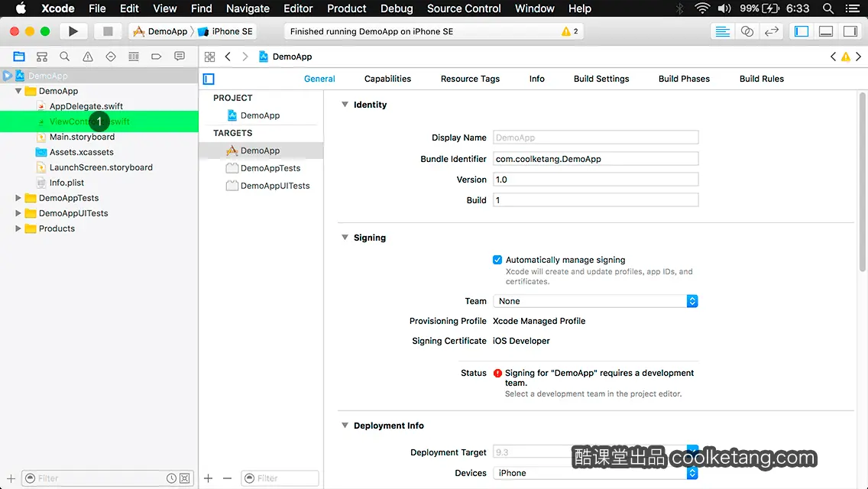Viewport: 868px width, 489px height.
Task: Choose the iPhone SE destination
Action: pyautogui.click(x=226, y=31)
